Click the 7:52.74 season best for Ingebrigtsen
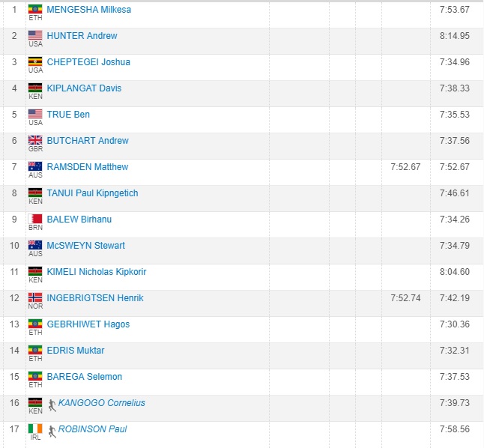The height and width of the screenshot is (448, 484). 405,298
